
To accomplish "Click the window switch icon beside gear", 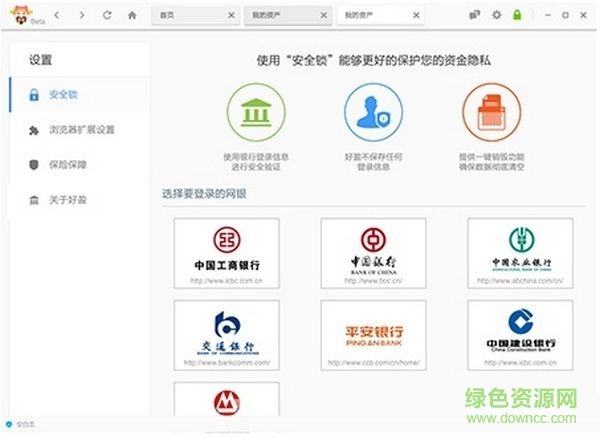I will click(x=475, y=16).
